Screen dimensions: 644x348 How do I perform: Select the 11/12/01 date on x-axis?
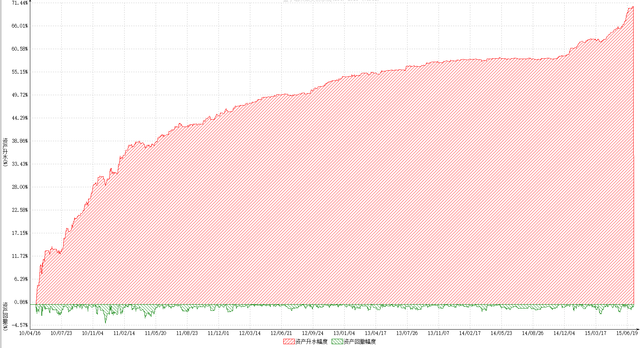tap(219, 333)
